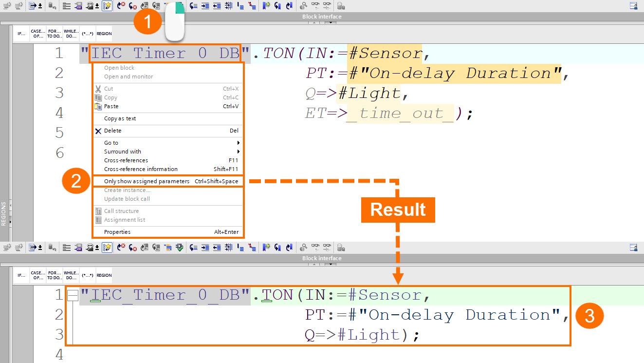Click the insert row icon in the upper toolbar
Viewport: 644px width, 363px height.
(7, 6)
